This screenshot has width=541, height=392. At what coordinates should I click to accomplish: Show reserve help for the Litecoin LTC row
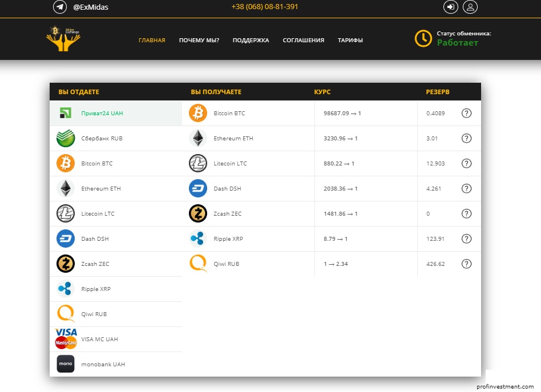466,164
